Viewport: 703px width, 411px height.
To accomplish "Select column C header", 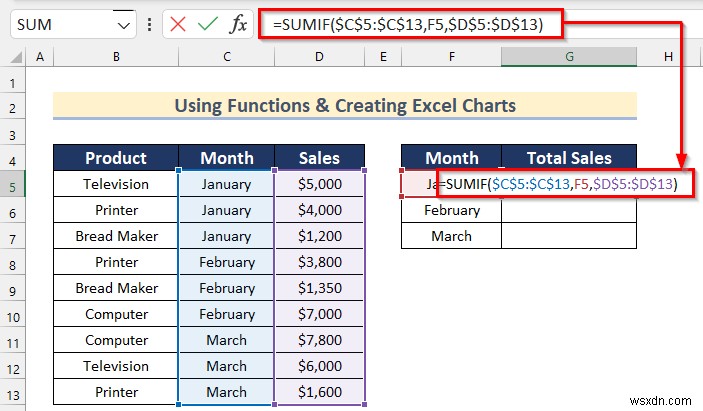I will pos(227,59).
